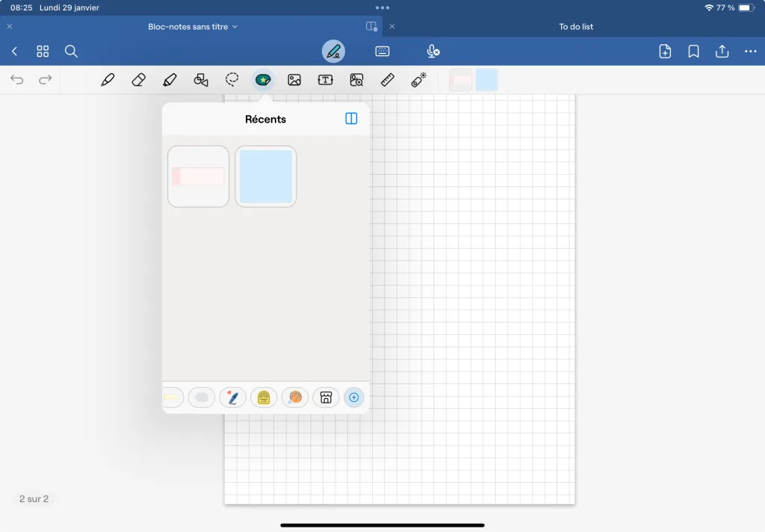Select the Ruler tool
The image size is (765, 532).
pos(388,79)
